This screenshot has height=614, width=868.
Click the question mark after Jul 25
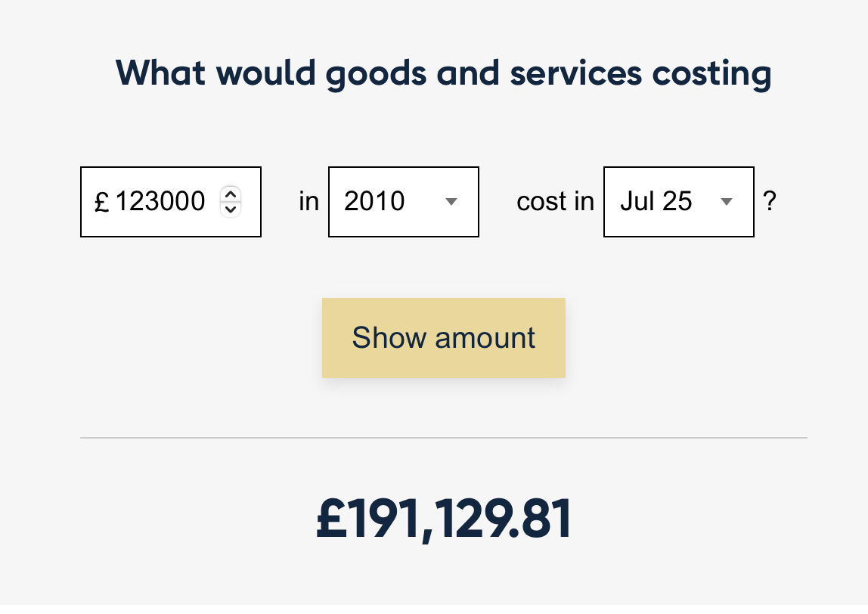coord(769,202)
